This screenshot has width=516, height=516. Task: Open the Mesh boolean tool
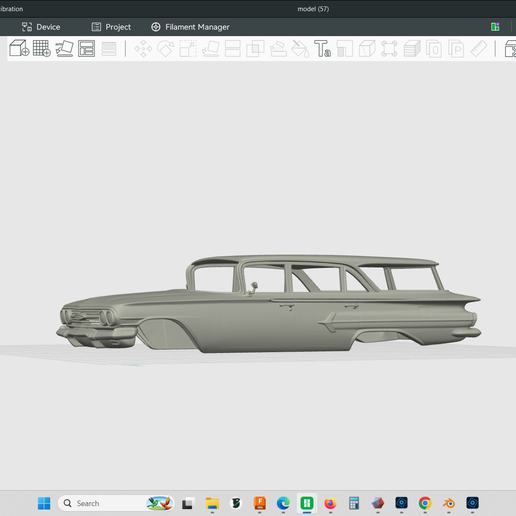coord(255,49)
